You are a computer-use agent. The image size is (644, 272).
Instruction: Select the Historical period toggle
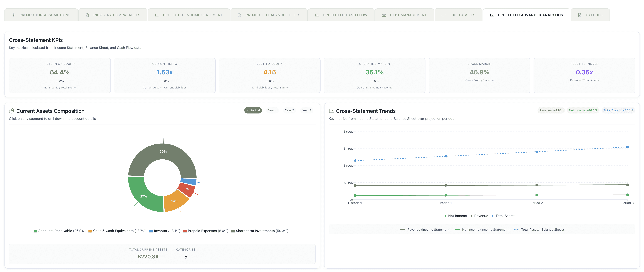[253, 110]
